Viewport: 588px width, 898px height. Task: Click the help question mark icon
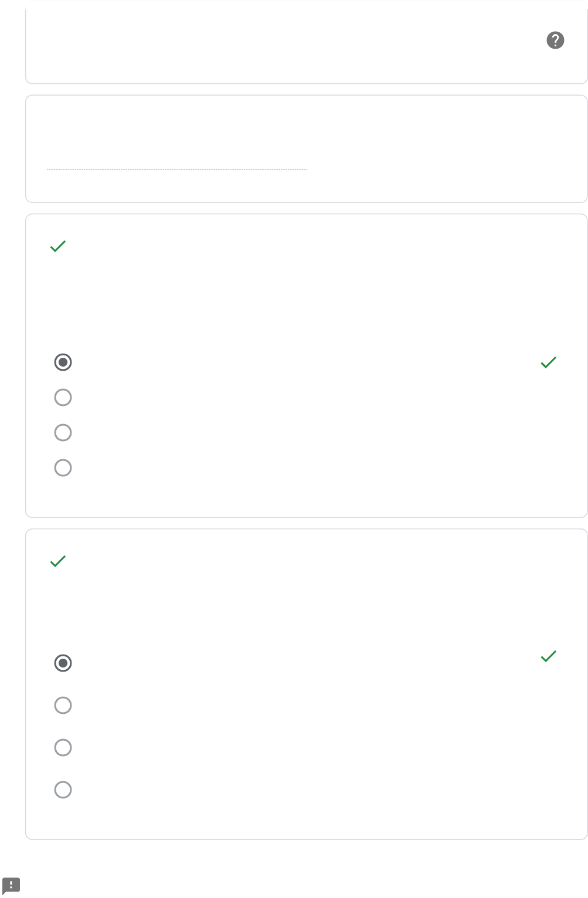point(555,40)
